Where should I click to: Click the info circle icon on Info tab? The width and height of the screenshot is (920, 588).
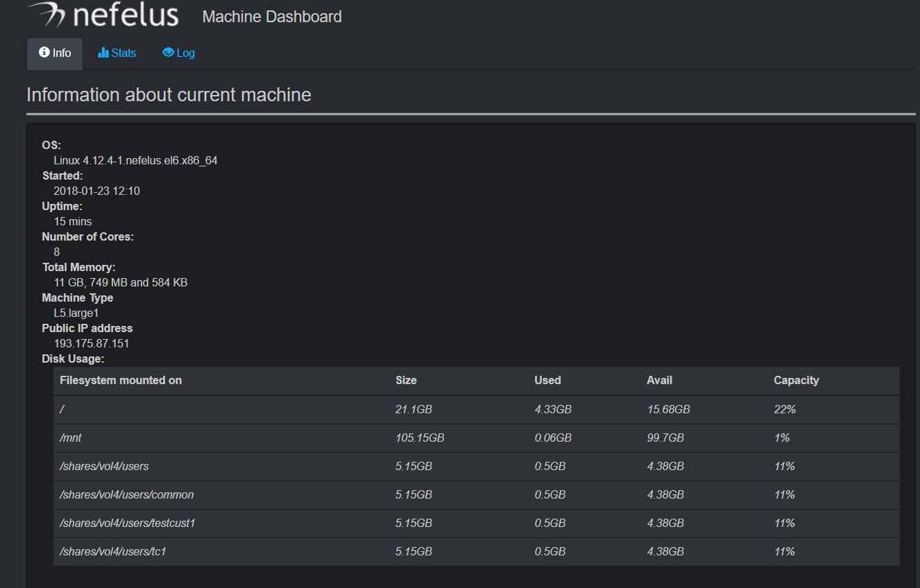[44, 53]
